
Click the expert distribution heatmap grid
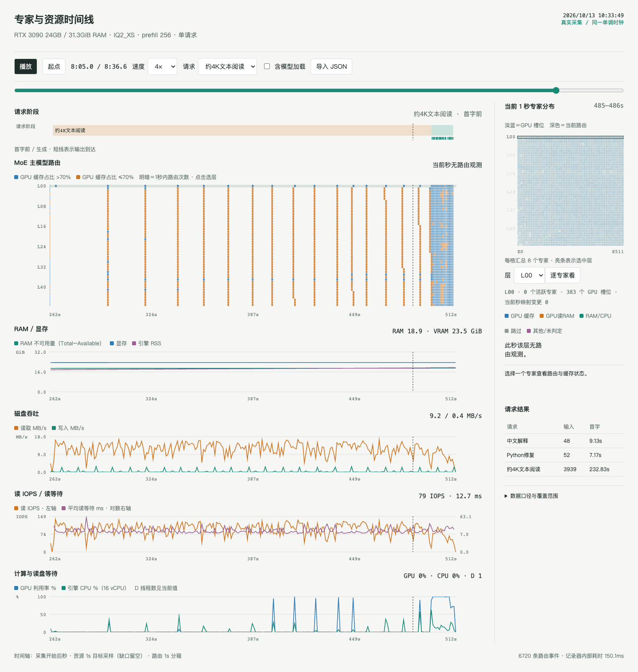(x=571, y=191)
